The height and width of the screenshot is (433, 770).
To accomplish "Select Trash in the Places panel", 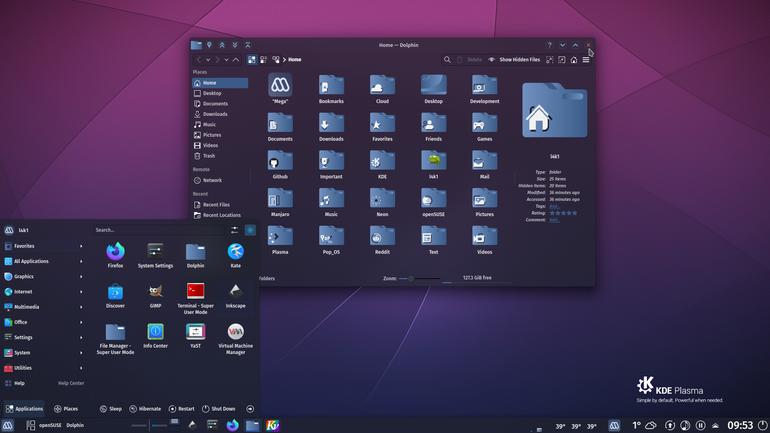I will click(x=220, y=156).
